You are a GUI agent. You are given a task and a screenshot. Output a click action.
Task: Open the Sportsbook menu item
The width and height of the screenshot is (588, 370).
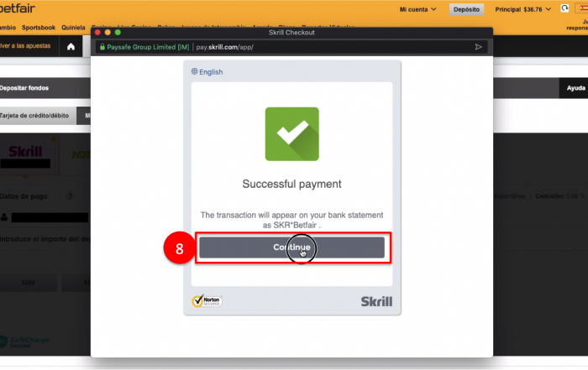click(x=39, y=28)
